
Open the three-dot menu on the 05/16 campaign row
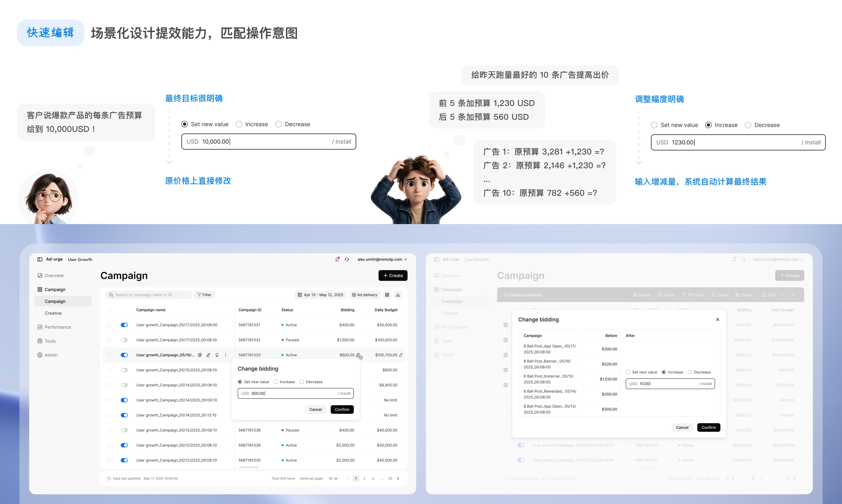tap(226, 355)
